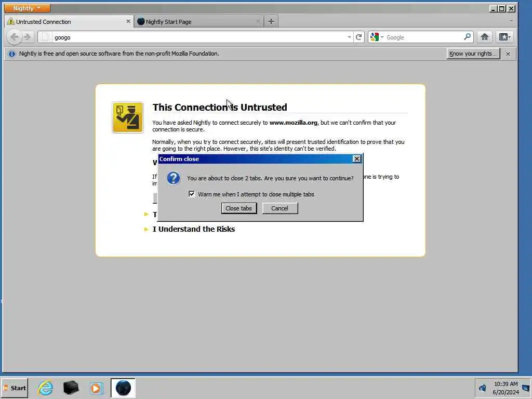The image size is (532, 399).
Task: Click the Back navigation arrow
Action: [x=14, y=37]
